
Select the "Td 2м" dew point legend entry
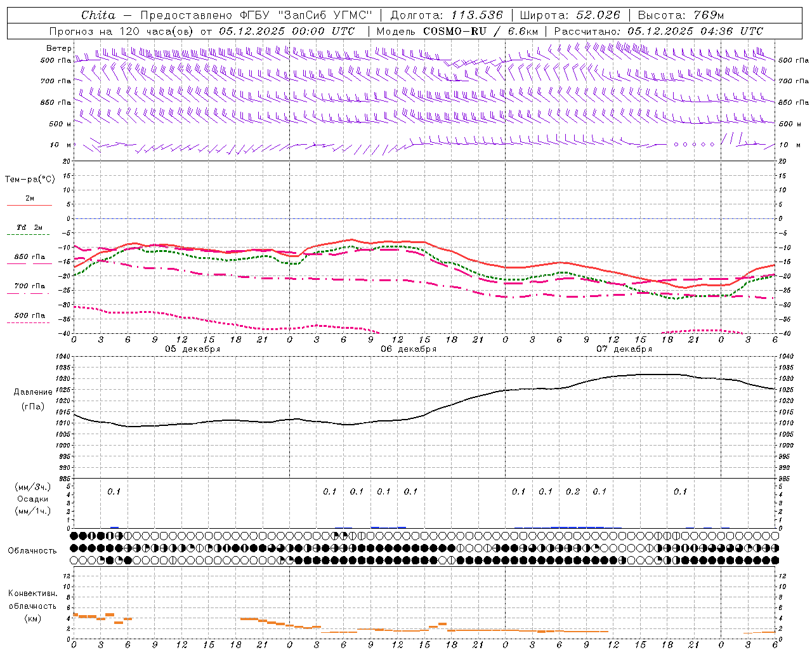click(30, 227)
